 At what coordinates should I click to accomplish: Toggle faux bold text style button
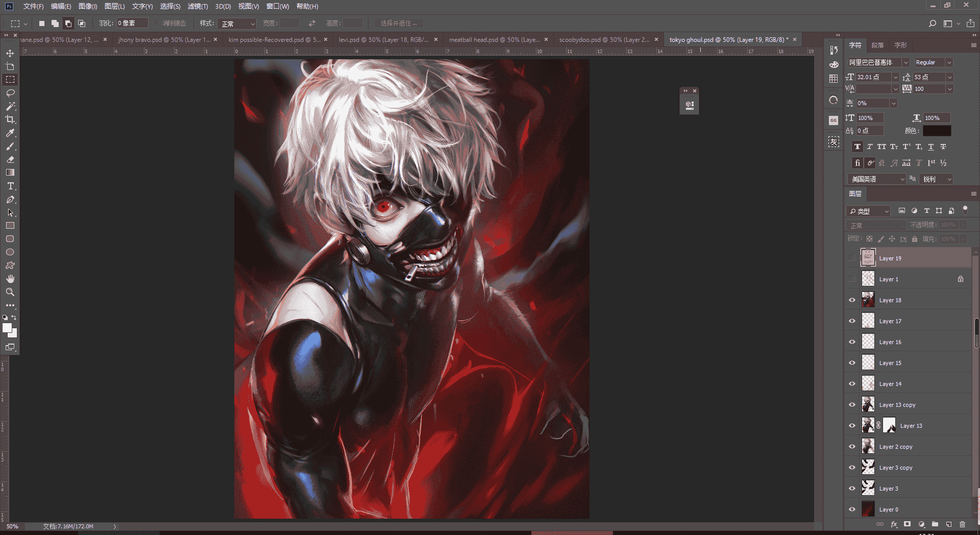pos(857,147)
